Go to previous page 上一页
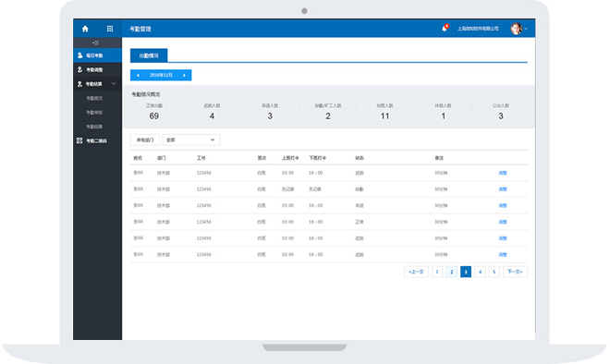Viewport: 610px width, 364px height. pyautogui.click(x=416, y=272)
